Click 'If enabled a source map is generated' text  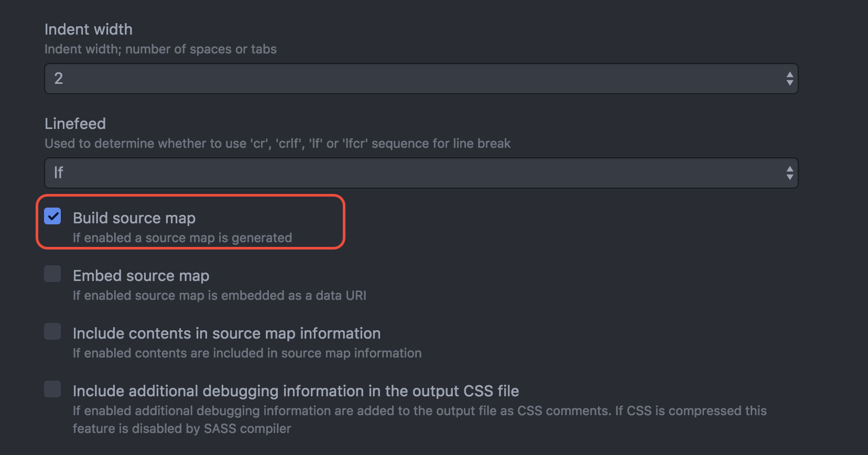click(182, 238)
